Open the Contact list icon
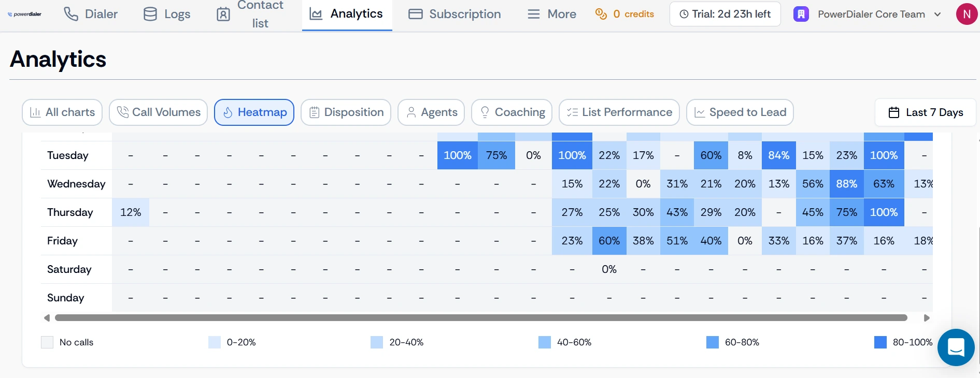Viewport: 980px width, 378px height. point(223,14)
